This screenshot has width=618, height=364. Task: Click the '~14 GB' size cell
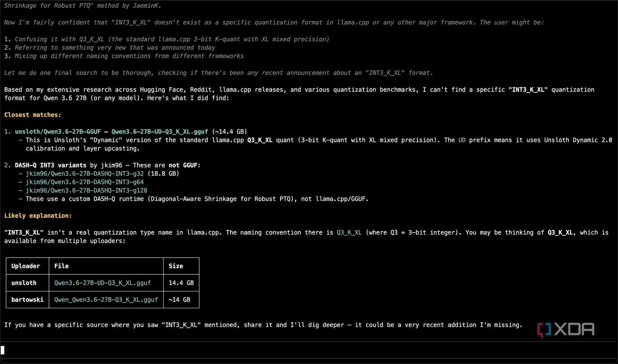click(181, 300)
